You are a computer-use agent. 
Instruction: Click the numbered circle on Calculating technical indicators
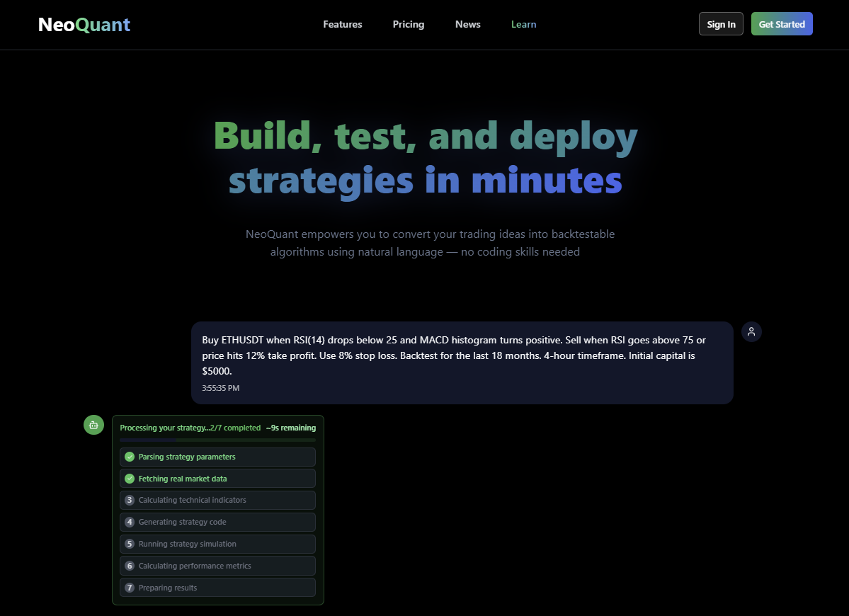pos(129,500)
